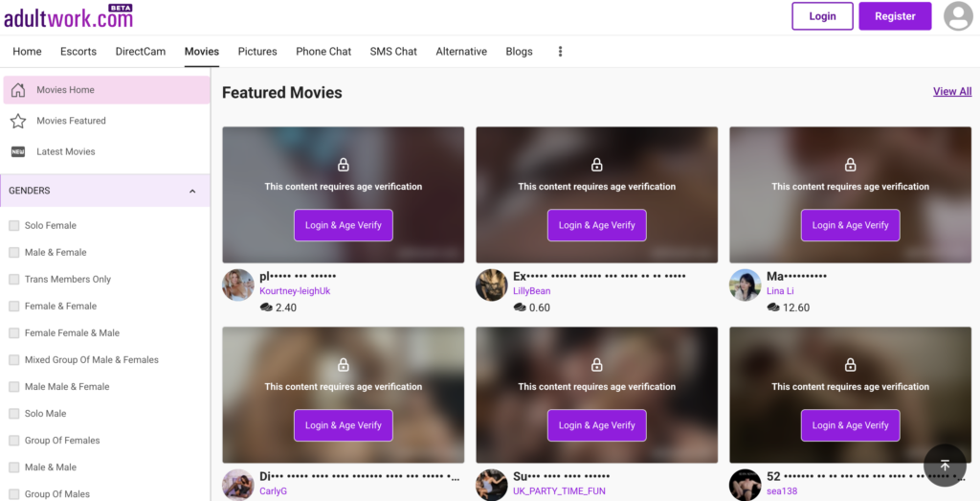Click the Register button
Screen dimensions: 980x501
[x=895, y=16]
